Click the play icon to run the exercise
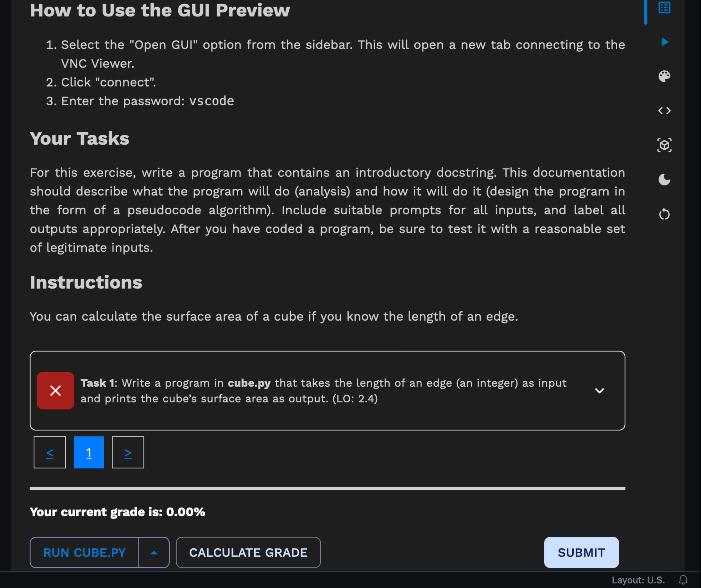 tap(665, 42)
